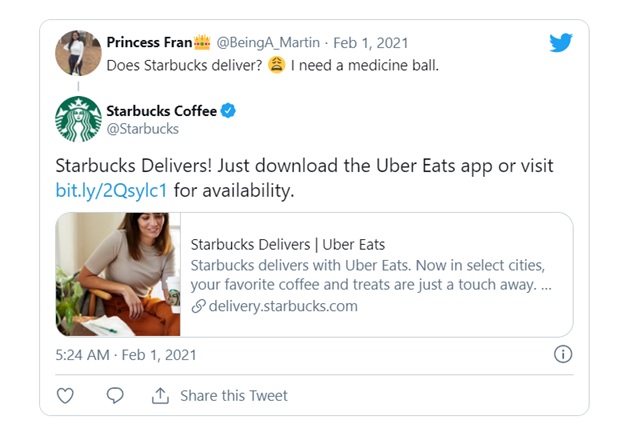Like the tweet with heart icon
Screen dimensions: 624x436
click(65, 395)
